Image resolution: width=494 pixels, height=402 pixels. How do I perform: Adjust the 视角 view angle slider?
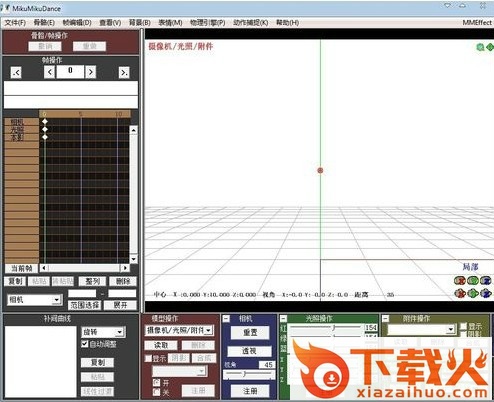pos(249,374)
